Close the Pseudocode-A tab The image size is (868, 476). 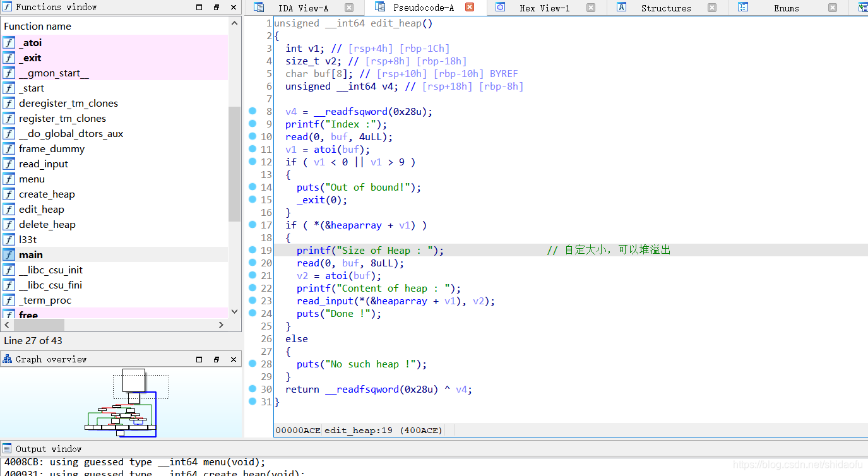click(470, 8)
